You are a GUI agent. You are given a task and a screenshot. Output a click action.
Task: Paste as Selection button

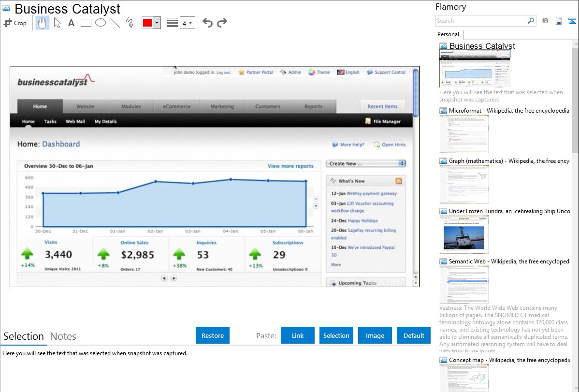[336, 335]
